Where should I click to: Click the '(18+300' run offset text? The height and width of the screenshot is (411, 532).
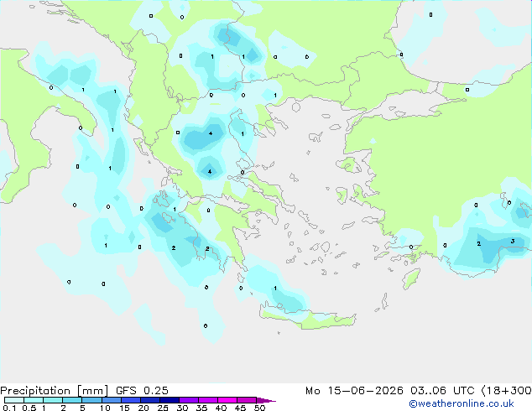pos(507,391)
